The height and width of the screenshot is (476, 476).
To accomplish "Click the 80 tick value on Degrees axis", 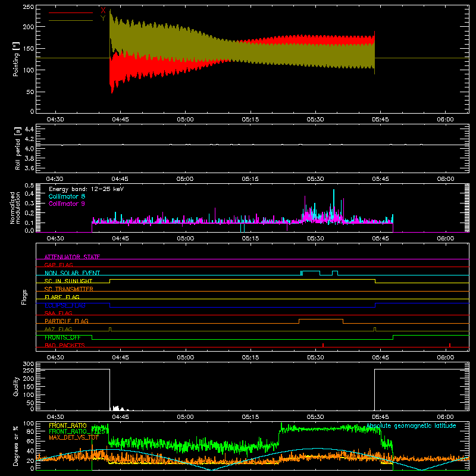I will tap(30, 431).
